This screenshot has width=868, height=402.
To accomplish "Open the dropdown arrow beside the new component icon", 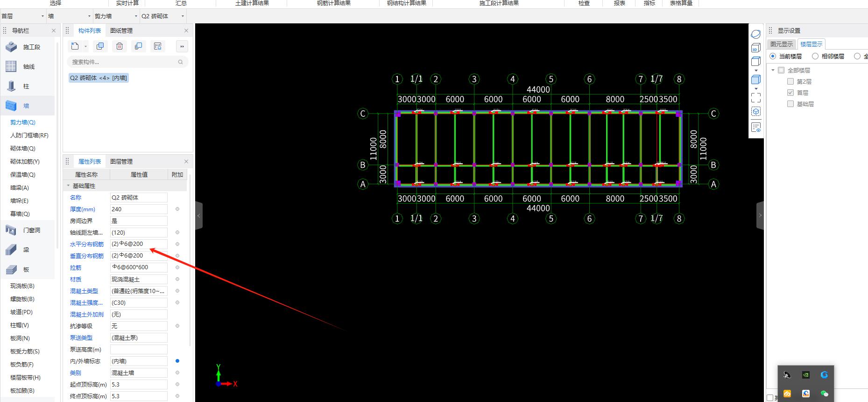I will coord(85,46).
